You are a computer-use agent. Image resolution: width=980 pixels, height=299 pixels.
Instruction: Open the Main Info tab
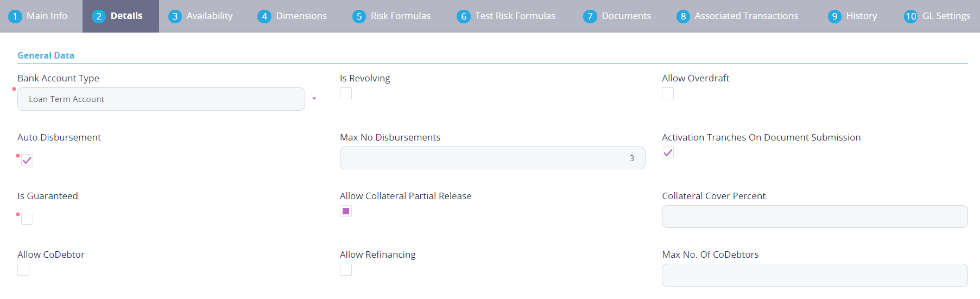(39, 16)
